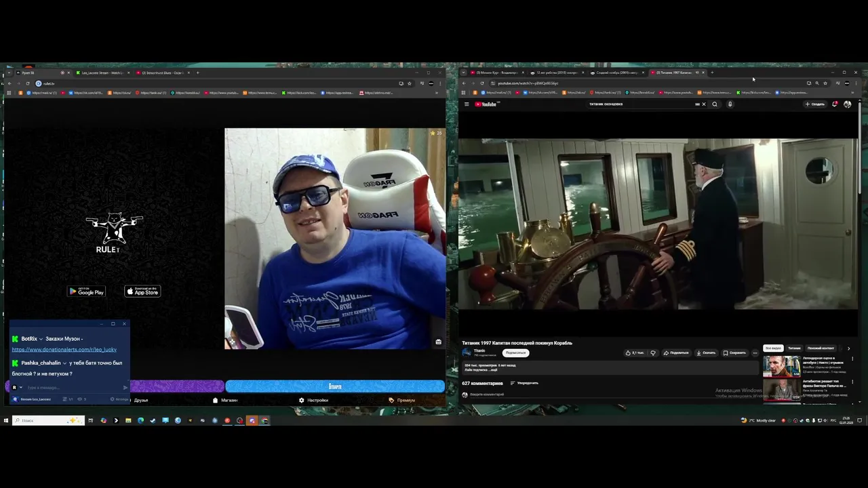This screenshot has width=868, height=488.
Task: Select the 'Все видео' filter chip
Action: click(773, 348)
